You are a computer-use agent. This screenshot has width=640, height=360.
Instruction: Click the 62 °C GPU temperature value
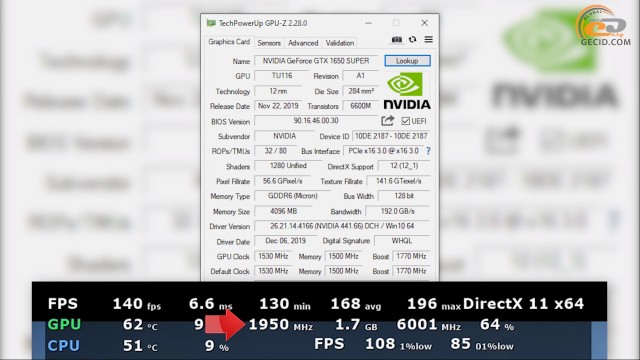tap(140, 324)
